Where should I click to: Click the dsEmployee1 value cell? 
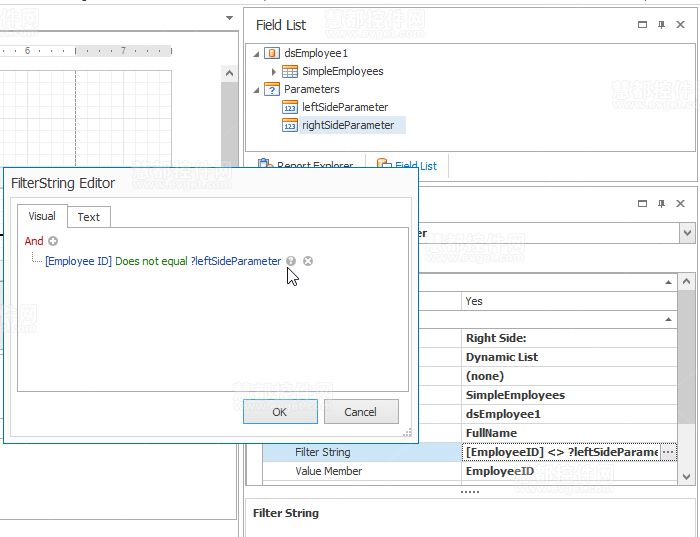click(569, 414)
